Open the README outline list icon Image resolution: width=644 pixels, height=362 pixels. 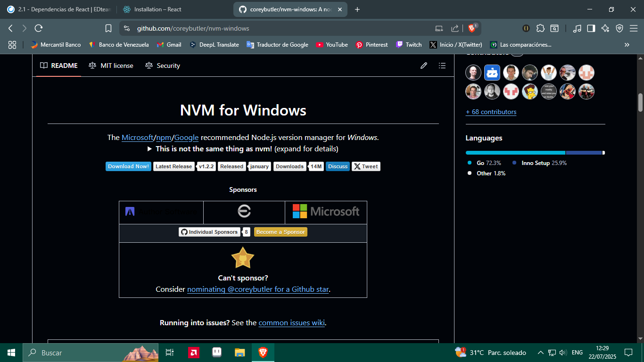pyautogui.click(x=442, y=66)
